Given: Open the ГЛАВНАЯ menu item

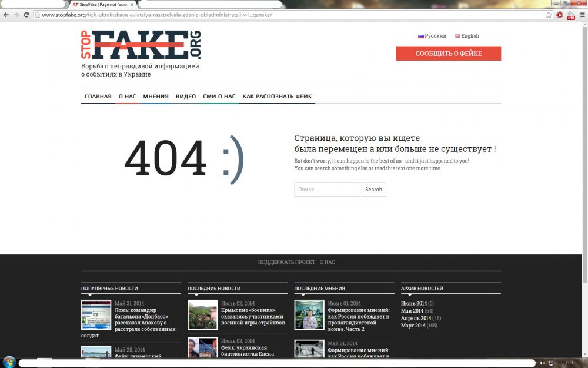Looking at the screenshot, I should coord(98,97).
